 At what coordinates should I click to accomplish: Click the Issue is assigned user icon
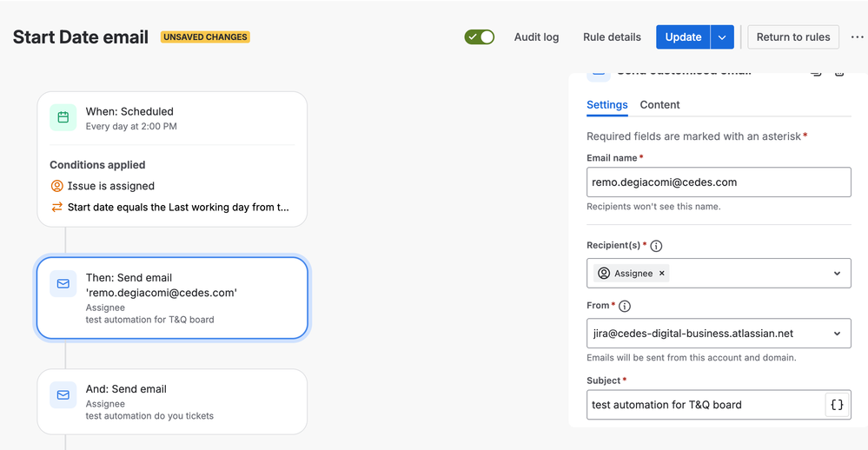56,186
